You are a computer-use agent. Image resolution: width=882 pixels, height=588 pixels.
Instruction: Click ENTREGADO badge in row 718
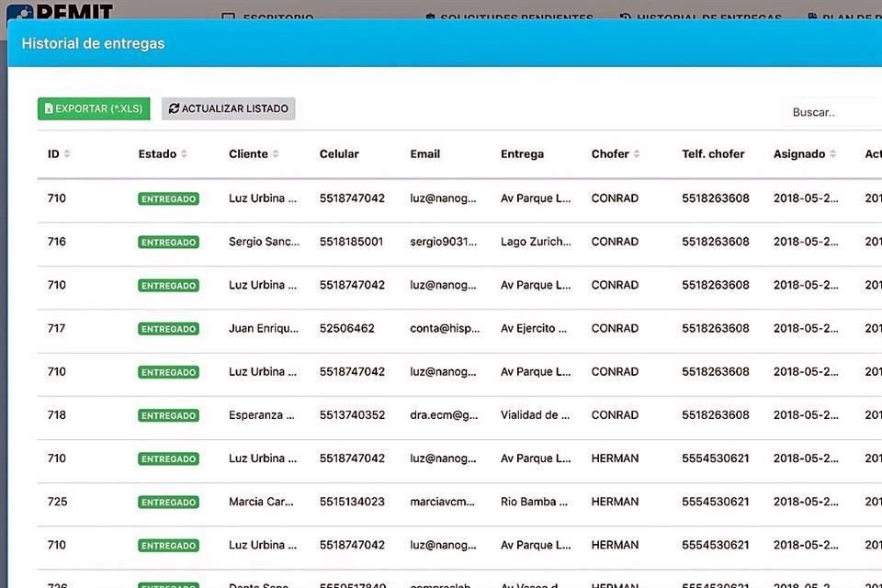[168, 415]
